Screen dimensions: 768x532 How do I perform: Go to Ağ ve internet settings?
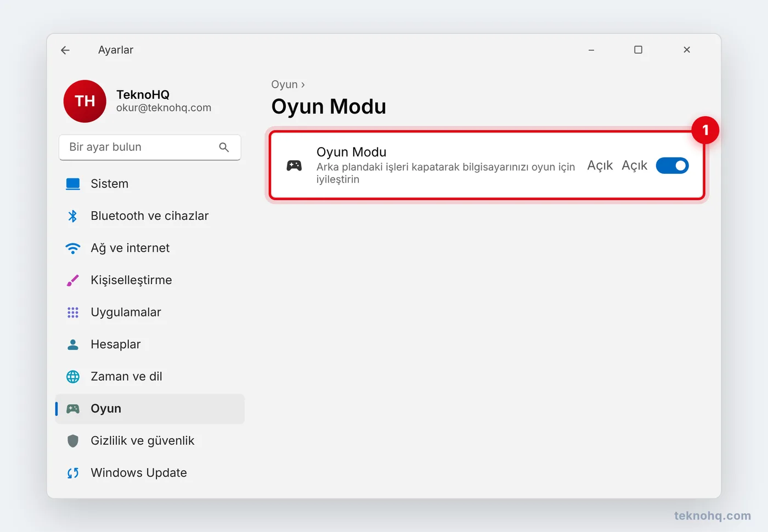click(x=150, y=248)
